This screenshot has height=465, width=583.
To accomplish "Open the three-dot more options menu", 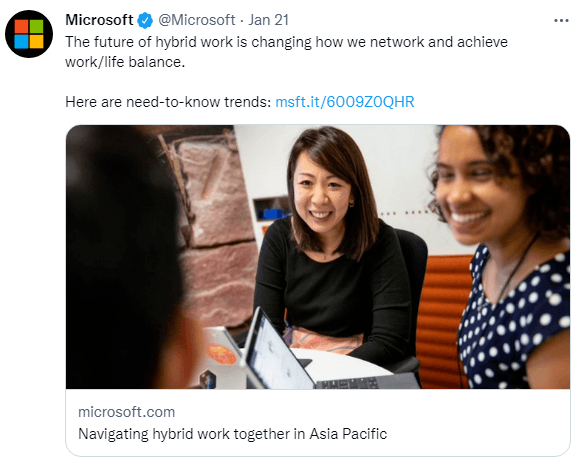I will point(561,20).
